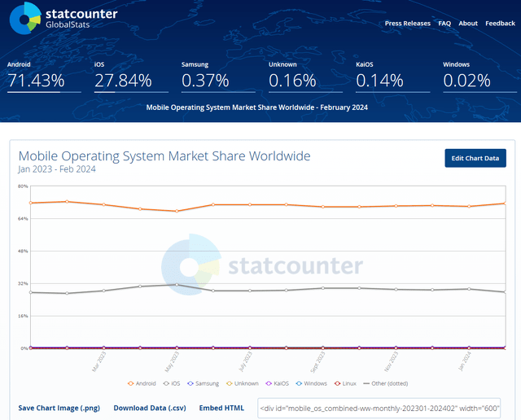This screenshot has height=420, width=521.
Task: Toggle KaiOS series in chart legend
Action: 278,383
